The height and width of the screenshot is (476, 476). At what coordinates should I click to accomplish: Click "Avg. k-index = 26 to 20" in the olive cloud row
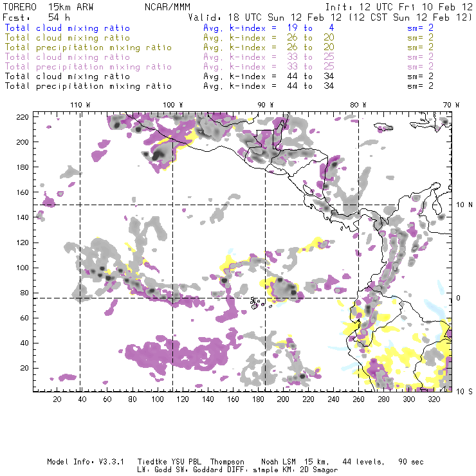point(269,38)
